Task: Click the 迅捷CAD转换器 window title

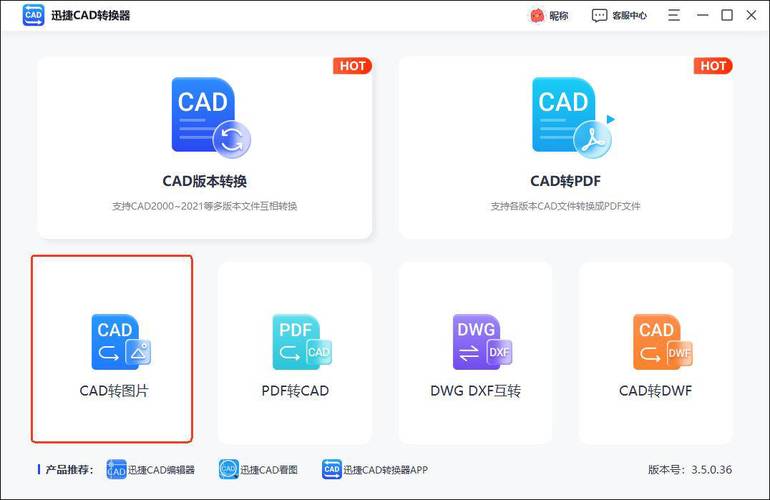Action: (x=91, y=16)
